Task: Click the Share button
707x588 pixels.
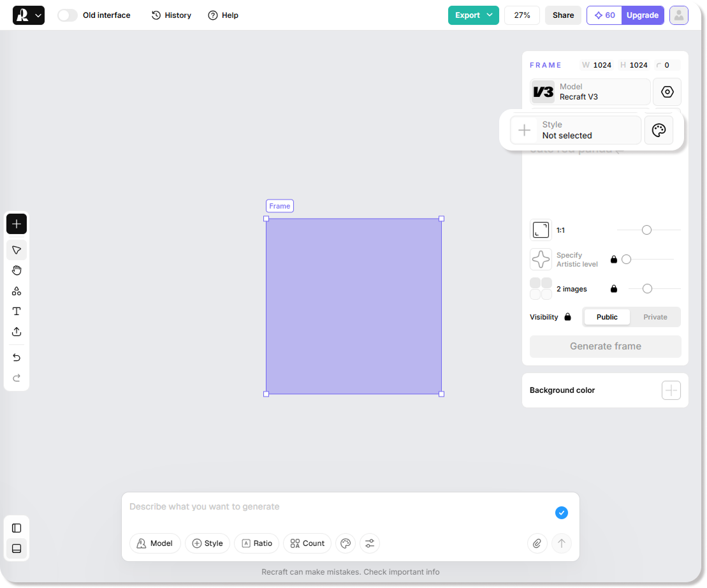Action: (x=563, y=15)
